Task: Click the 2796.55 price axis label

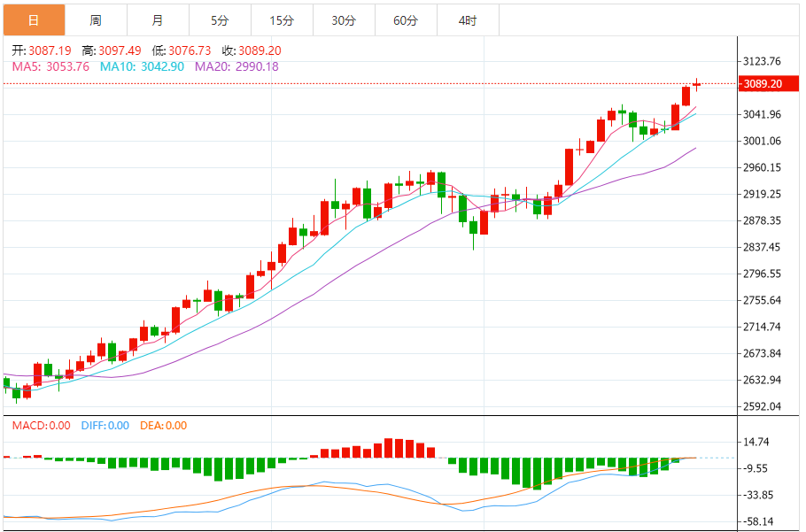Action: coord(762,274)
